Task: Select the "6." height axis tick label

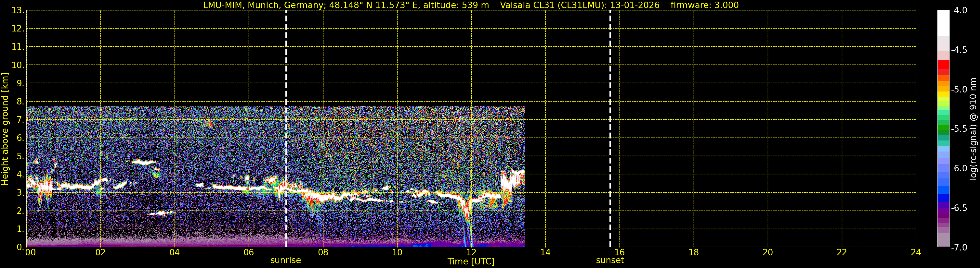Action: pyautogui.click(x=20, y=138)
